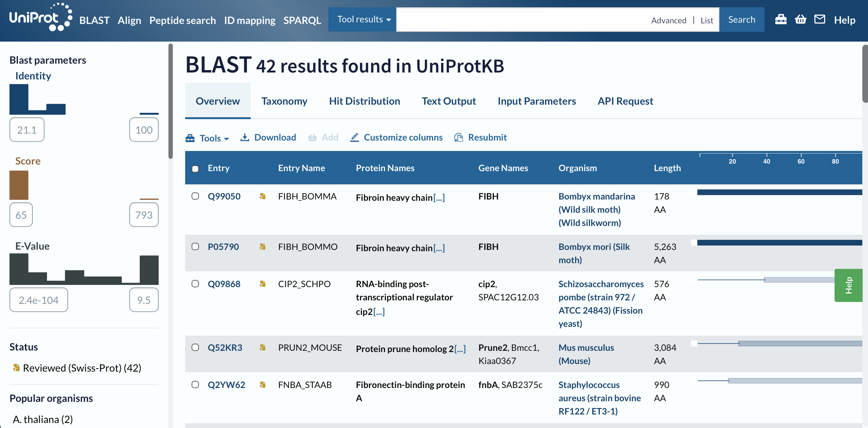Switch to the Overview tab
Image resolution: width=868 pixels, height=428 pixels.
pyautogui.click(x=218, y=101)
